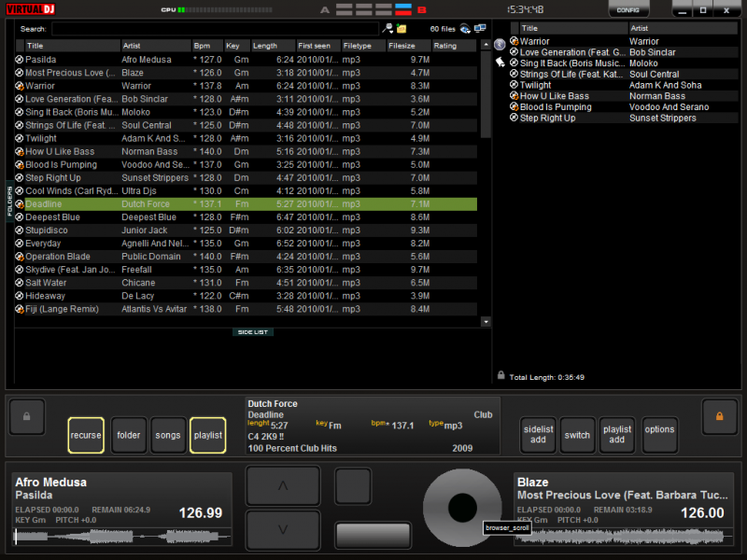Click the VirtualDJ logo

tap(31, 9)
